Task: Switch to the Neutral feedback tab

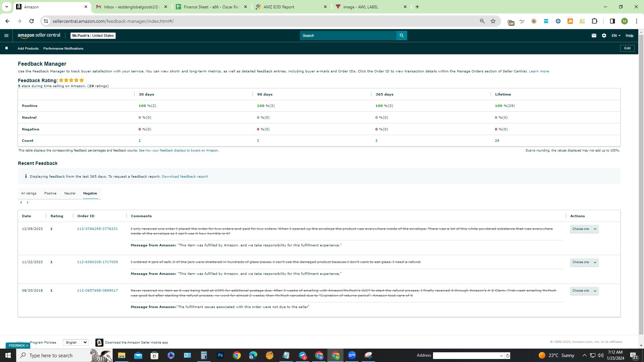Action: pyautogui.click(x=70, y=193)
